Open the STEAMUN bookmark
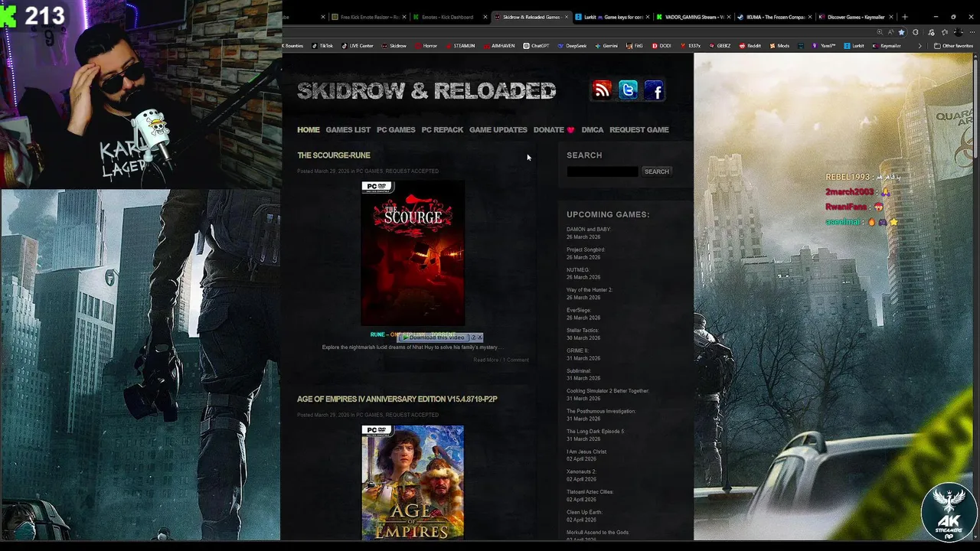Screen dimensions: 980x551 (x=459, y=46)
